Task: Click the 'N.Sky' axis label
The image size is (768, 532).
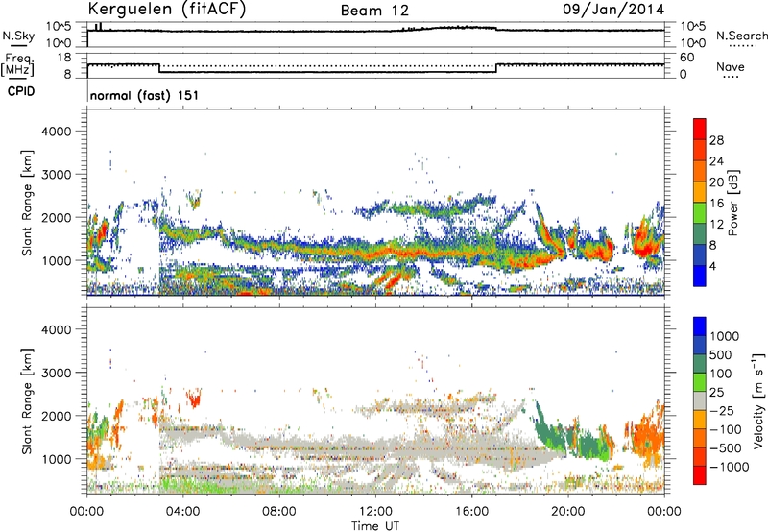Action: [x=18, y=36]
